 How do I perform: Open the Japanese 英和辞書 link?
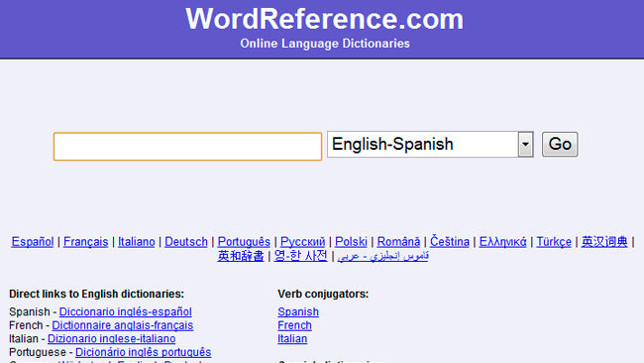(241, 256)
